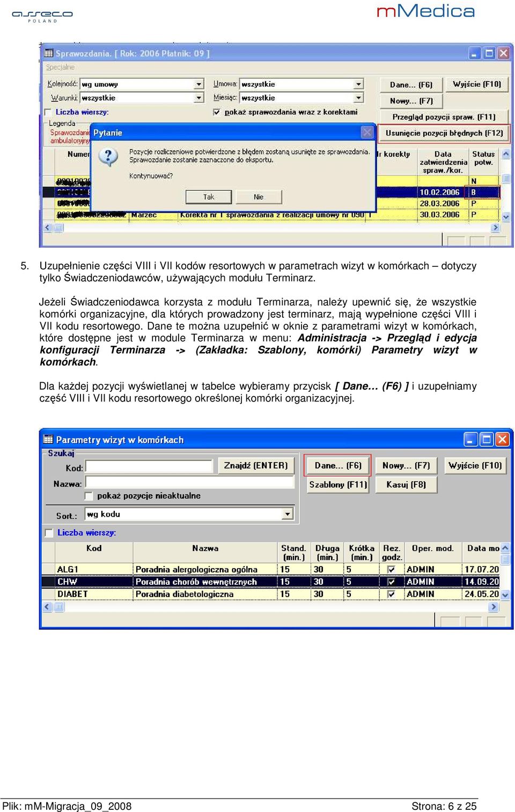Screen dimensions: 515x812
Task: Click Wyjście (F10) in Sprawozdania window
Action: (477, 84)
